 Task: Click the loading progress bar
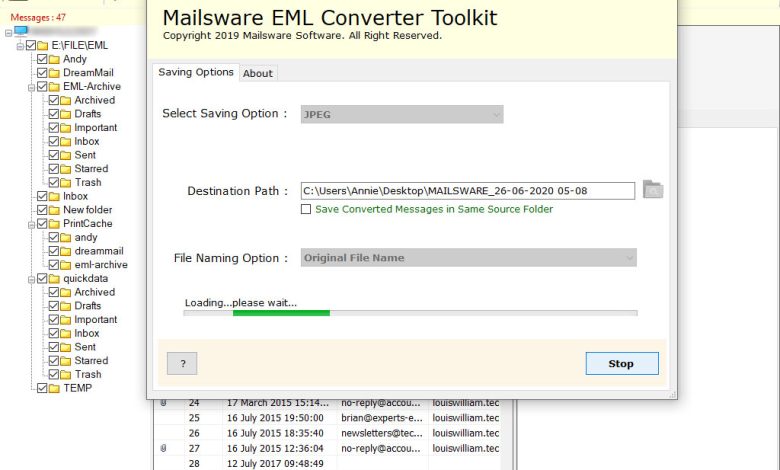[410, 313]
